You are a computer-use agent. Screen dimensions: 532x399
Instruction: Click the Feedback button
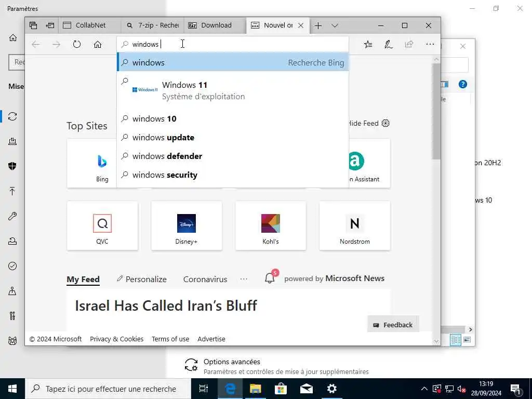[x=393, y=325]
